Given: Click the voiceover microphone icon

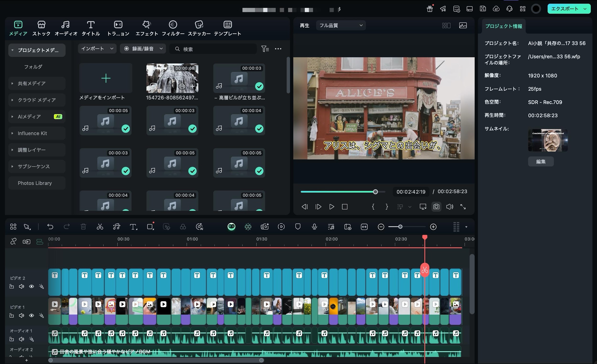Looking at the screenshot, I should pyautogui.click(x=314, y=227).
